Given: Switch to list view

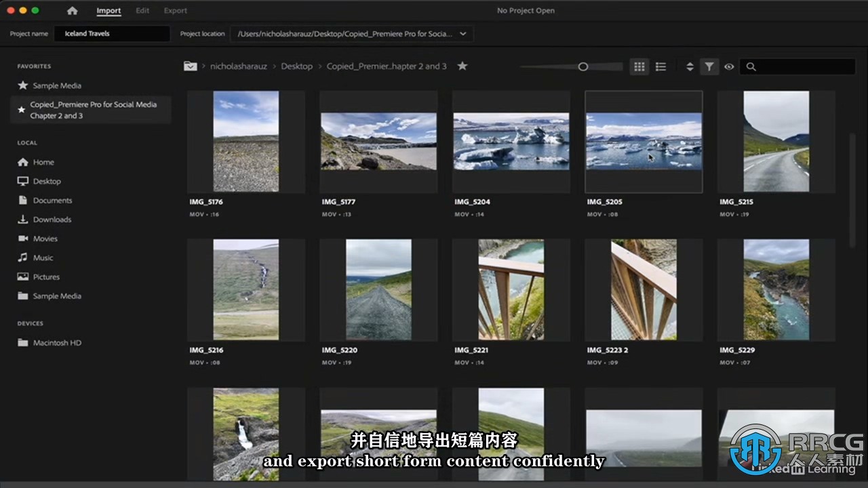Looking at the screenshot, I should click(x=660, y=66).
